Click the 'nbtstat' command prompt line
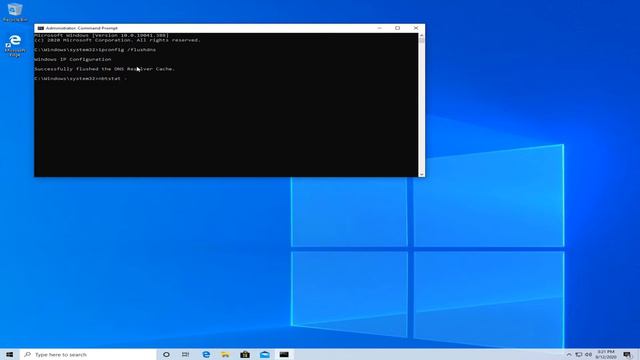Screen dimensions: 640x360 tap(81, 78)
